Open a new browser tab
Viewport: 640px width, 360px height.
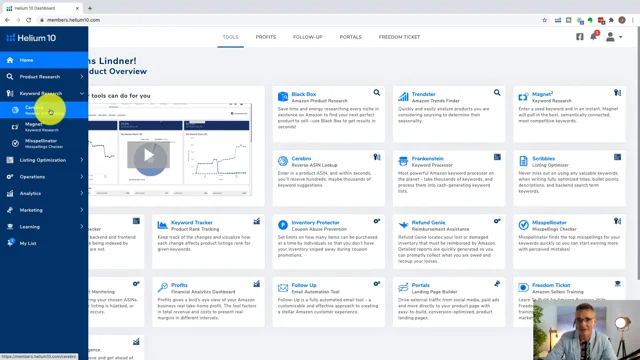coord(90,8)
